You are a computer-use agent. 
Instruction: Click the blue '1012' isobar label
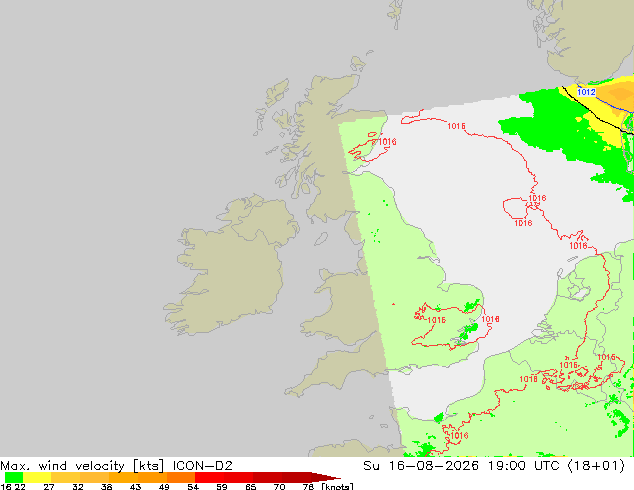586,92
